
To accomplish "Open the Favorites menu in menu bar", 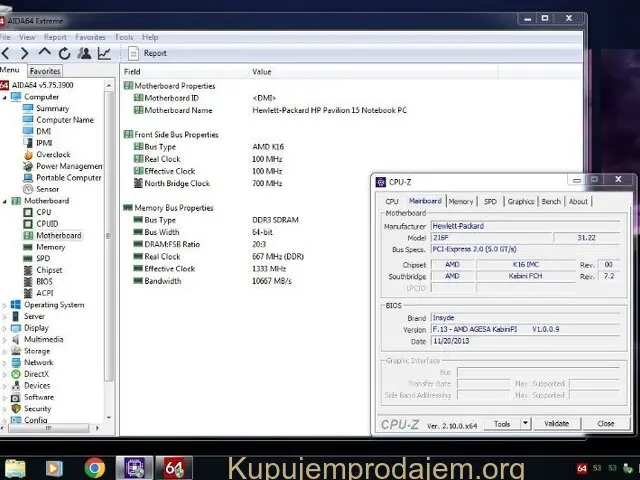I will coord(90,37).
